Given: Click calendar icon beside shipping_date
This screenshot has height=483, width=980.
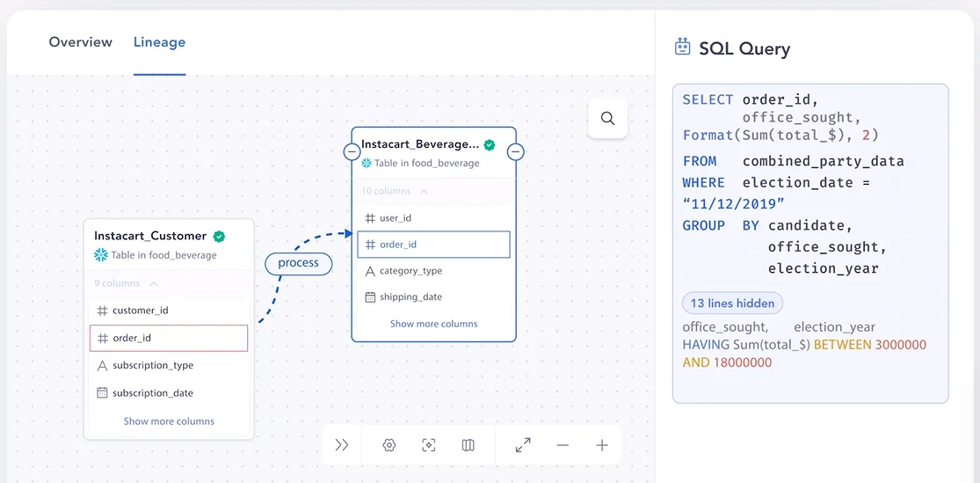Looking at the screenshot, I should 370,297.
